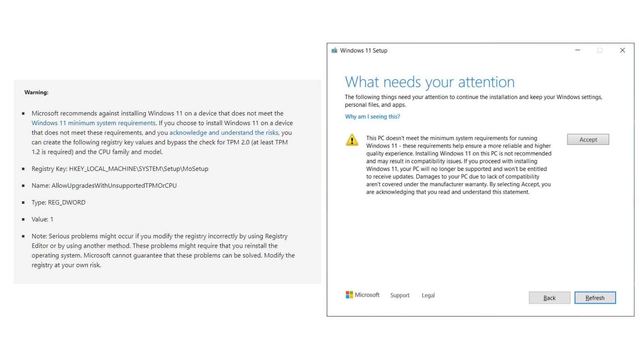644x363 pixels.
Task: Click the 'Type: REG_DWORD' line
Action: coord(58,202)
